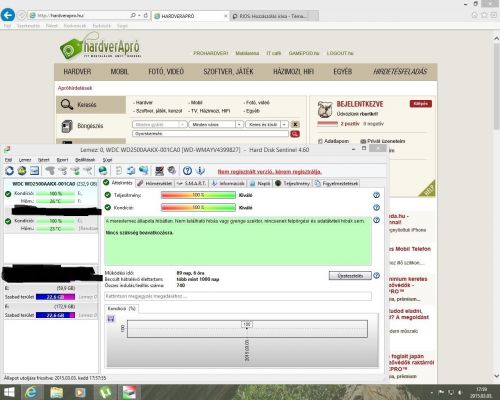Click the E: drive free space bar
Image resolution: width=500 pixels, height=400 pixels.
55,297
